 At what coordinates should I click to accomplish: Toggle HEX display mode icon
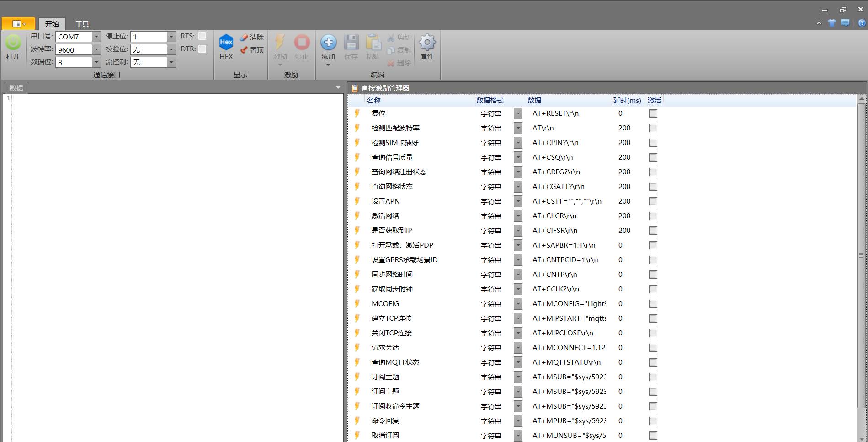(x=226, y=42)
